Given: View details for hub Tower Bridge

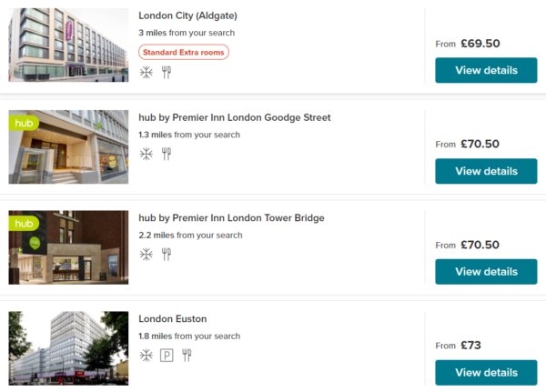Looking at the screenshot, I should click(x=486, y=271).
